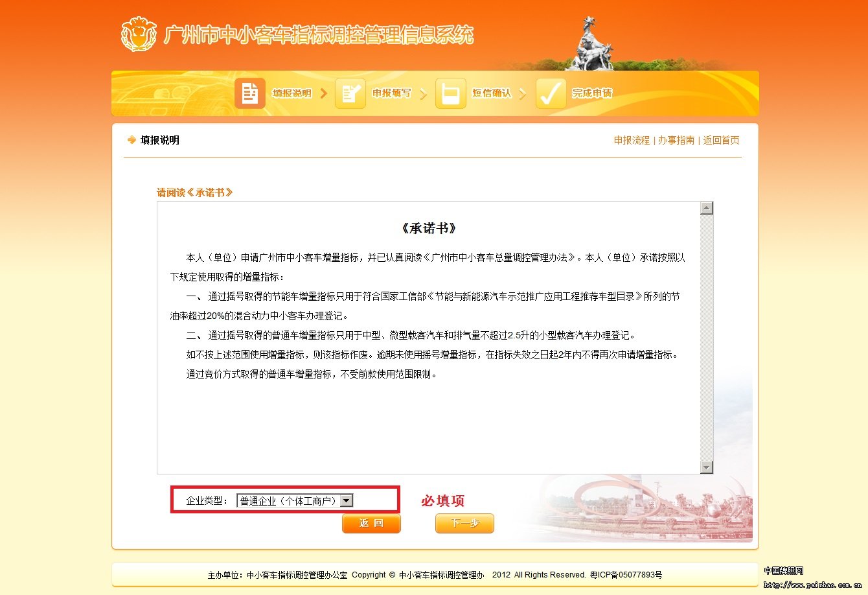Click the 完成申请 checkmark step icon
The image size is (868, 595).
coord(551,93)
